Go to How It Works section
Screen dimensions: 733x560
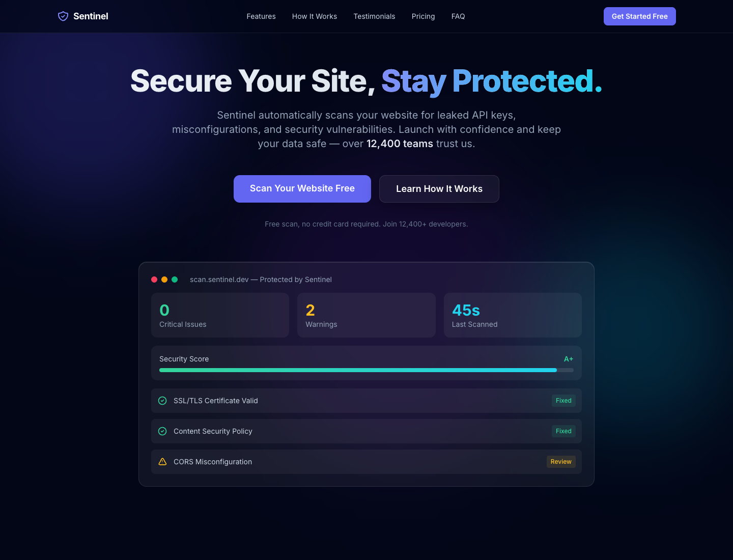click(315, 16)
